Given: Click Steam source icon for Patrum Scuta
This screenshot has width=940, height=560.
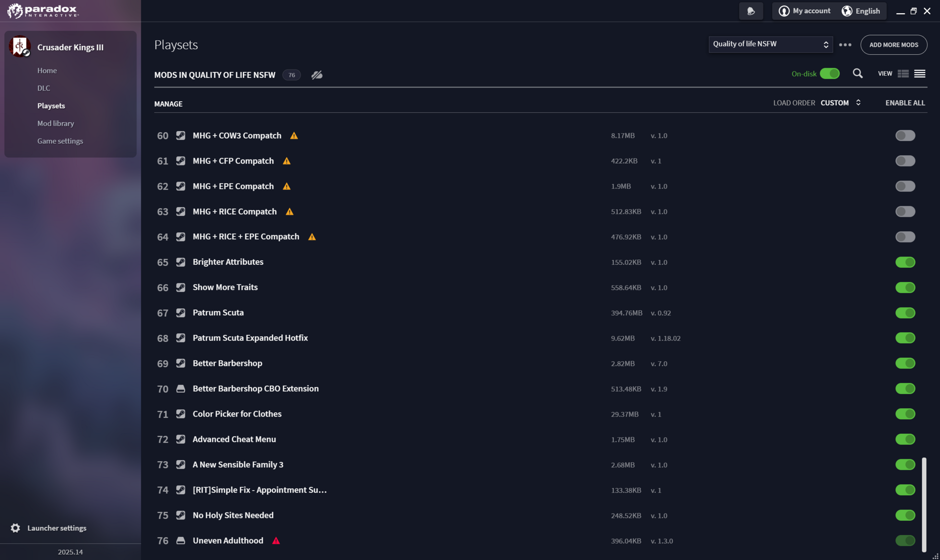Looking at the screenshot, I should click(x=181, y=312).
